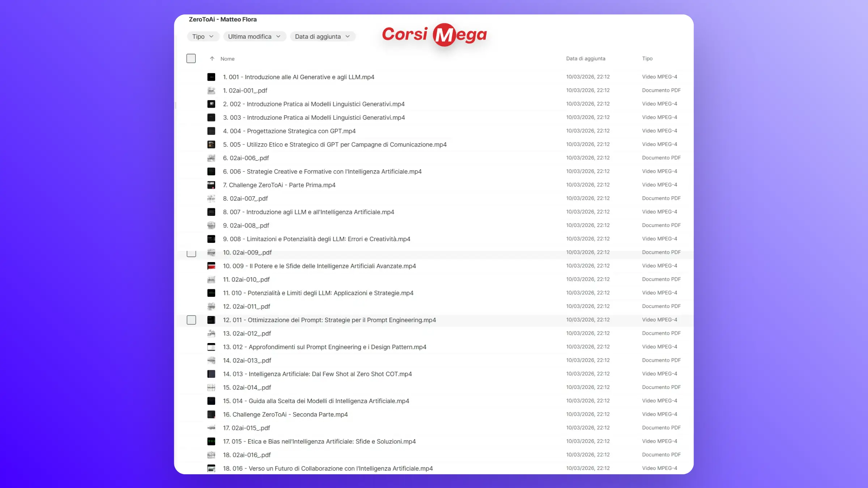This screenshot has height=488, width=868.
Task: Open '8. 02ai-007_.pdf' file name
Action: (x=245, y=198)
